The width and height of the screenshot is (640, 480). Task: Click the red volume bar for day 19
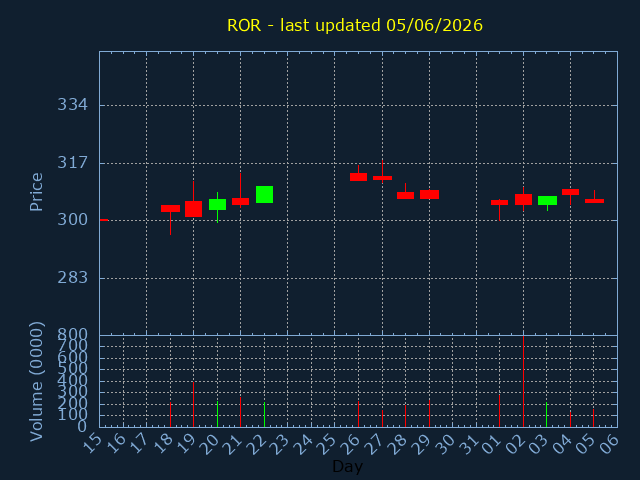click(193, 404)
